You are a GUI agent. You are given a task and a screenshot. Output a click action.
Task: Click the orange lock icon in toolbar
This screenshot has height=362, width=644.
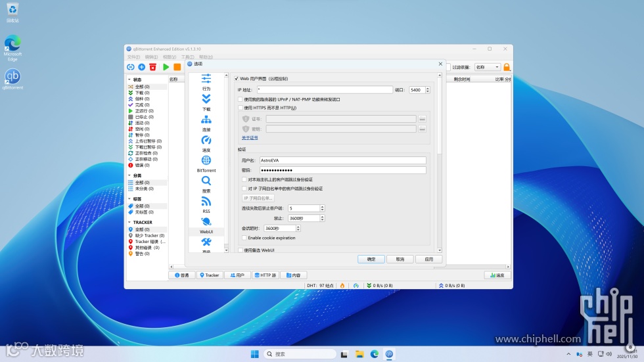click(507, 67)
